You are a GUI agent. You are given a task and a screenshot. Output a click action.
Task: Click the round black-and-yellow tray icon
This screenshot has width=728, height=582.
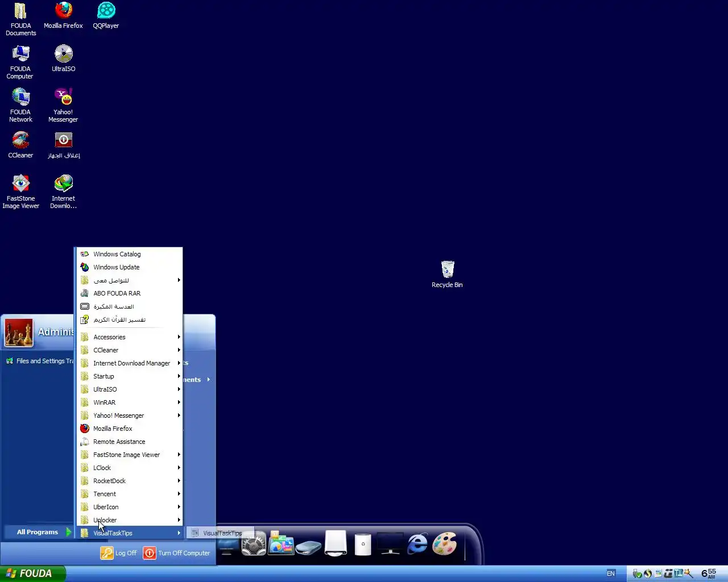pos(648,573)
